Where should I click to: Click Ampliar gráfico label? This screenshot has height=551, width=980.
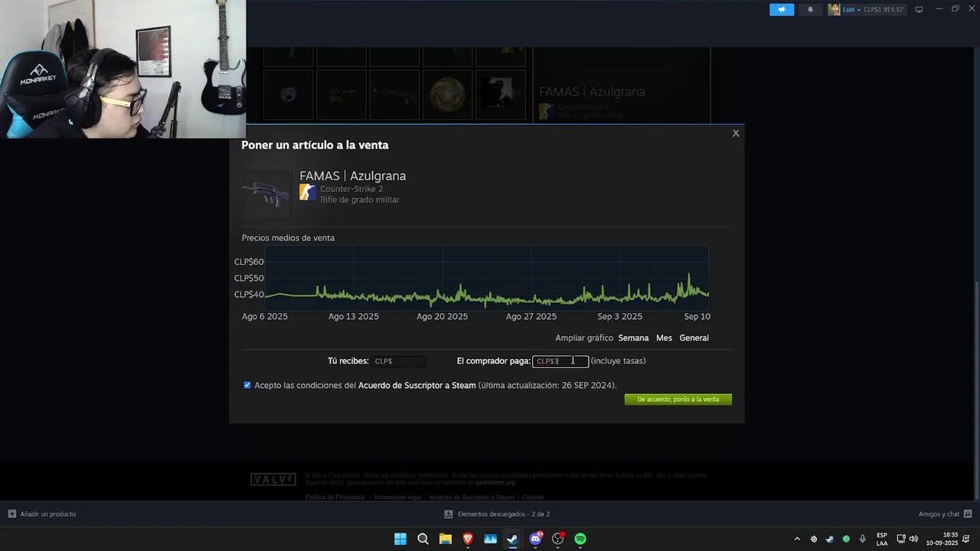(x=584, y=337)
